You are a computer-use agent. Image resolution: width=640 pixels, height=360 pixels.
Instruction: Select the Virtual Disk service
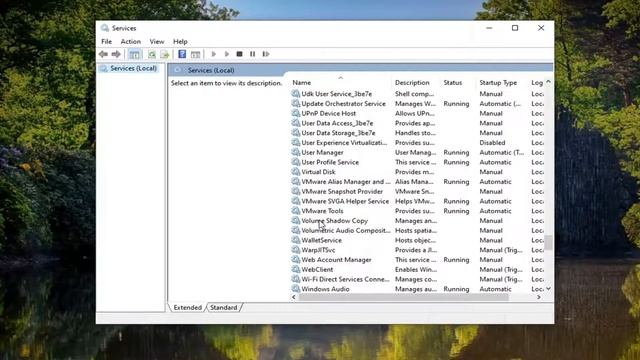(x=417, y=172)
